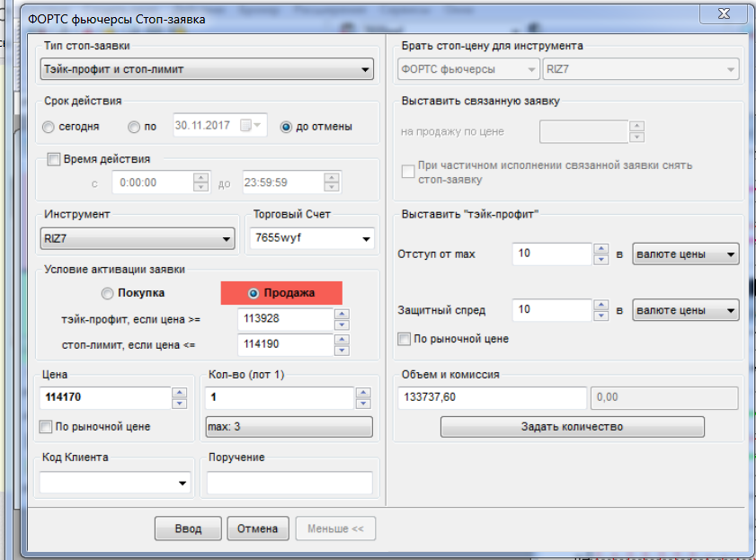
Task: Increase 'Защитный спред' with up arrow
Action: 601,305
